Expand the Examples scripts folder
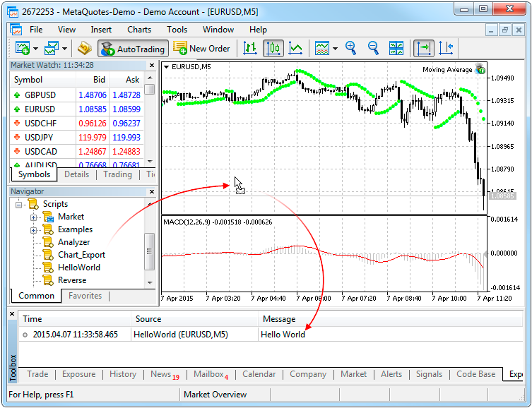Image resolution: width=532 pixels, height=408 pixels. point(33,230)
